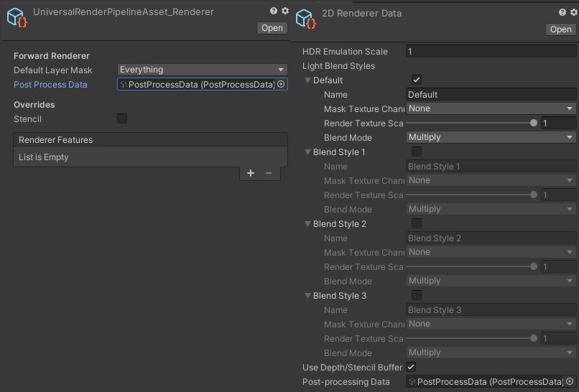The width and height of the screenshot is (579, 392).
Task: Click the 'Use Depth/Stencil Buffer' label
Action: pos(352,368)
